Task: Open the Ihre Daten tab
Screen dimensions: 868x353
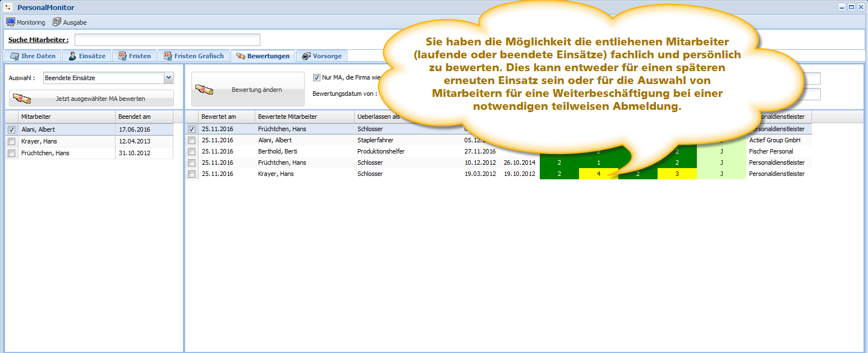Action: (x=33, y=56)
